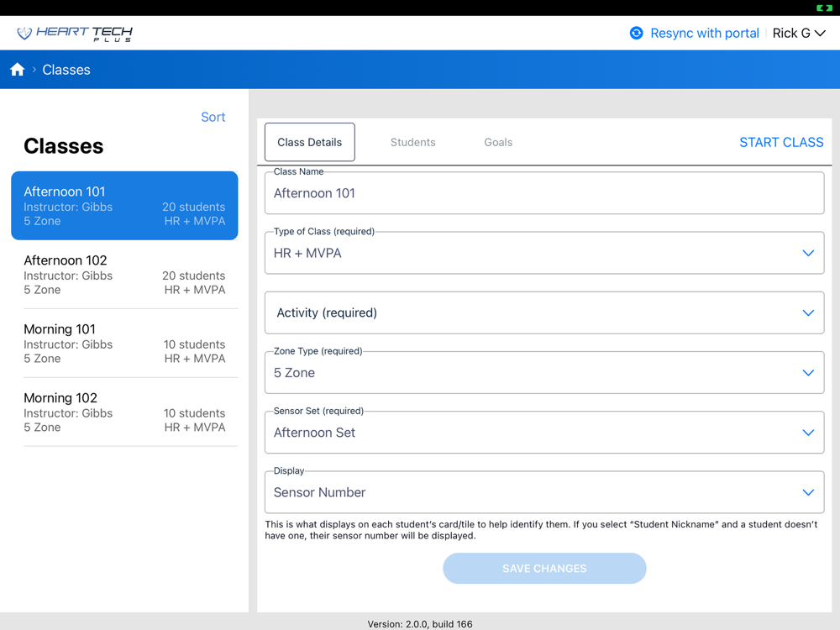This screenshot has height=630, width=840.
Task: Open the Rick G user menu chevron
Action: pyautogui.click(x=820, y=34)
